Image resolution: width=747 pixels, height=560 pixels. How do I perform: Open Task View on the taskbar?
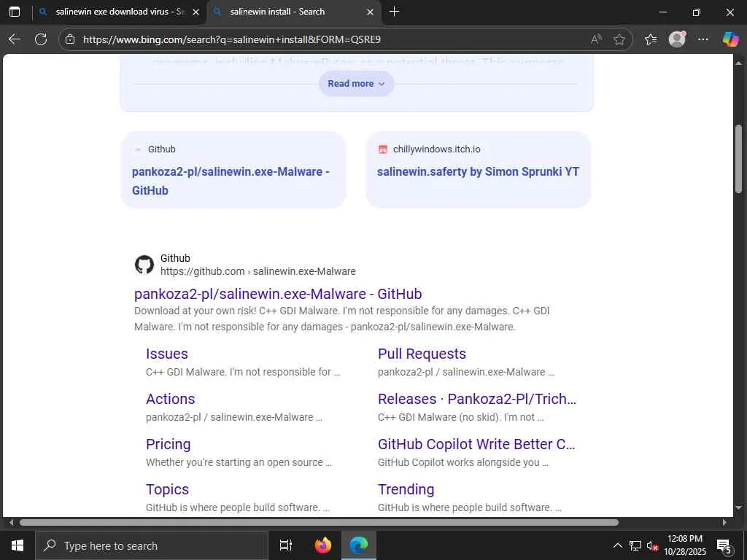[x=286, y=545]
